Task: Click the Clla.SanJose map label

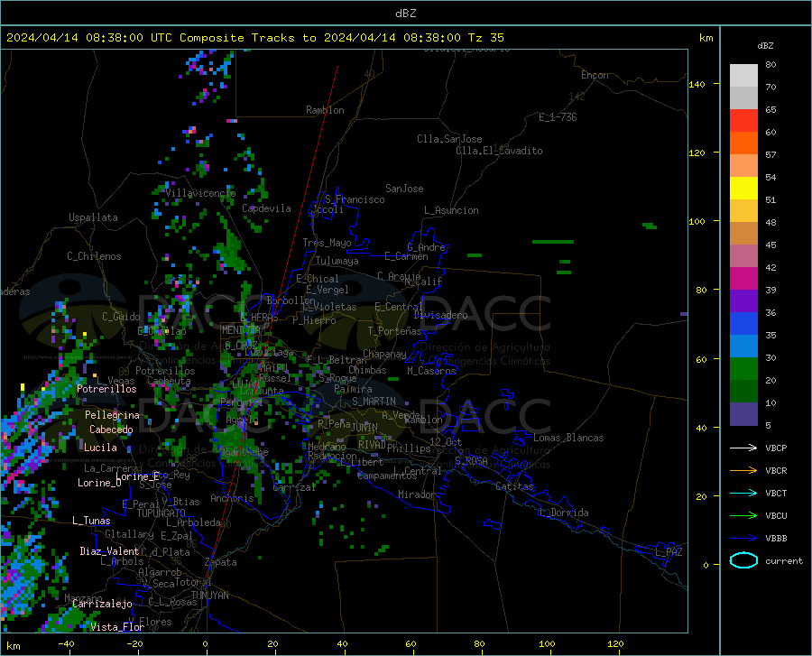Action: 449,139
